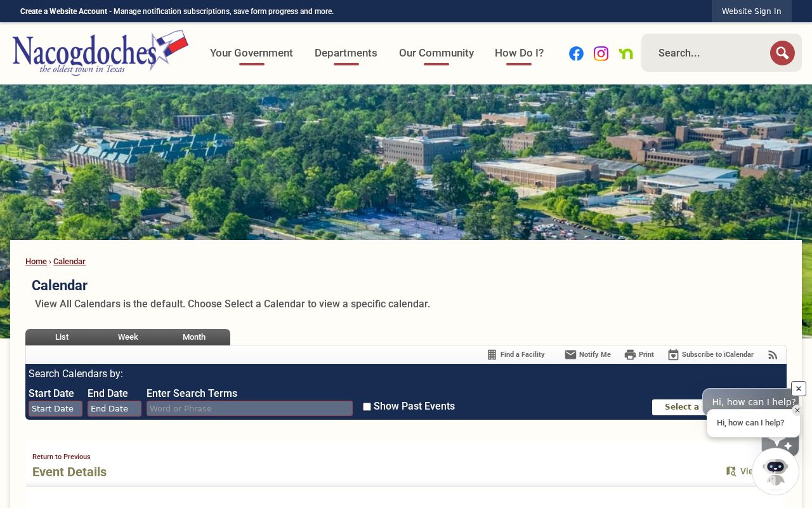
Task: Click the End Date input field
Action: click(x=114, y=408)
